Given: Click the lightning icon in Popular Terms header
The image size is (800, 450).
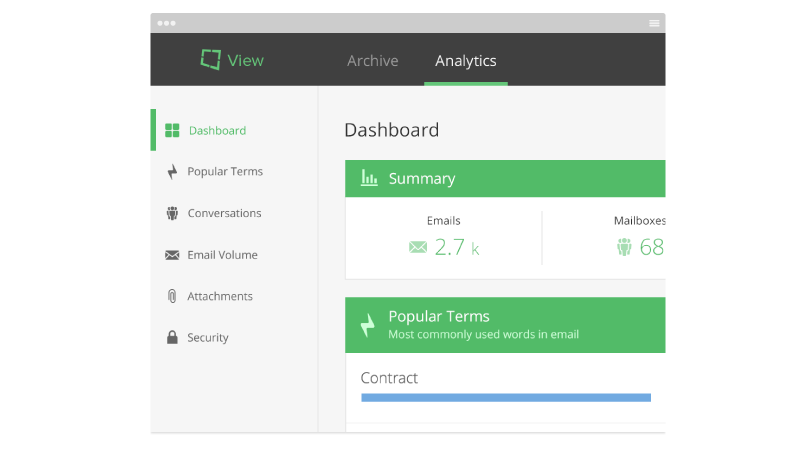Looking at the screenshot, I should 367,325.
